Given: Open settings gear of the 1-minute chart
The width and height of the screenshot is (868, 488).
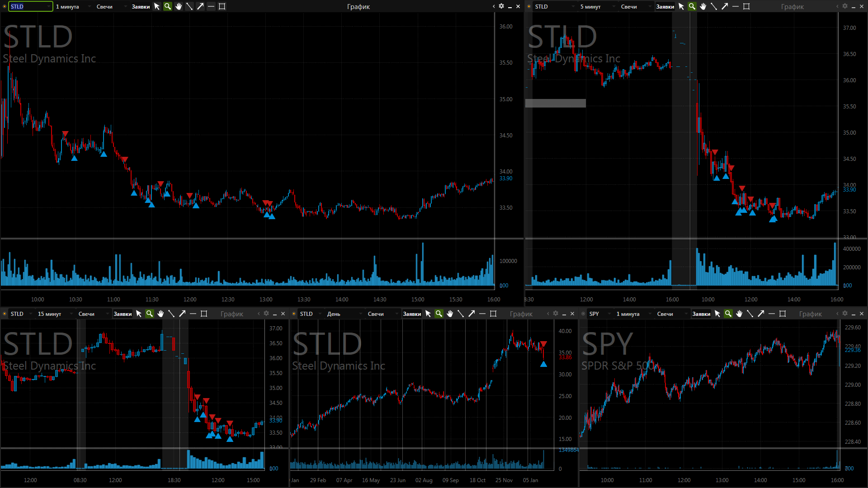Looking at the screenshot, I should tap(501, 6).
